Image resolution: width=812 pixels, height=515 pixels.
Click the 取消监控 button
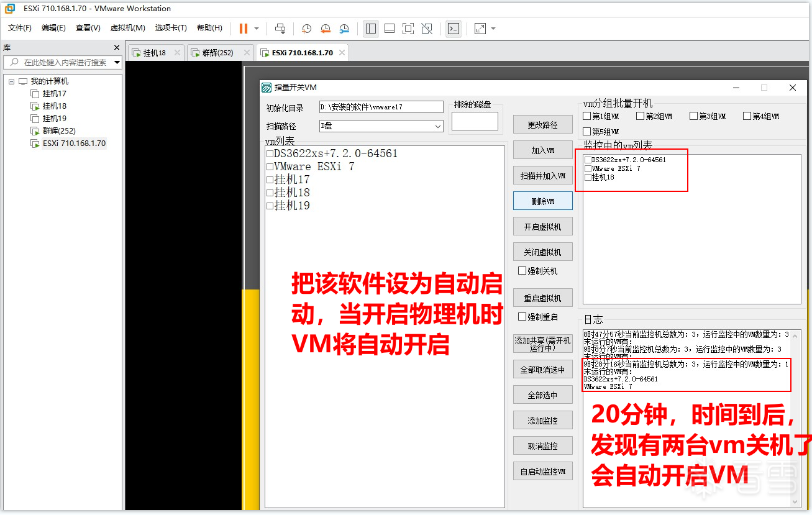543,446
